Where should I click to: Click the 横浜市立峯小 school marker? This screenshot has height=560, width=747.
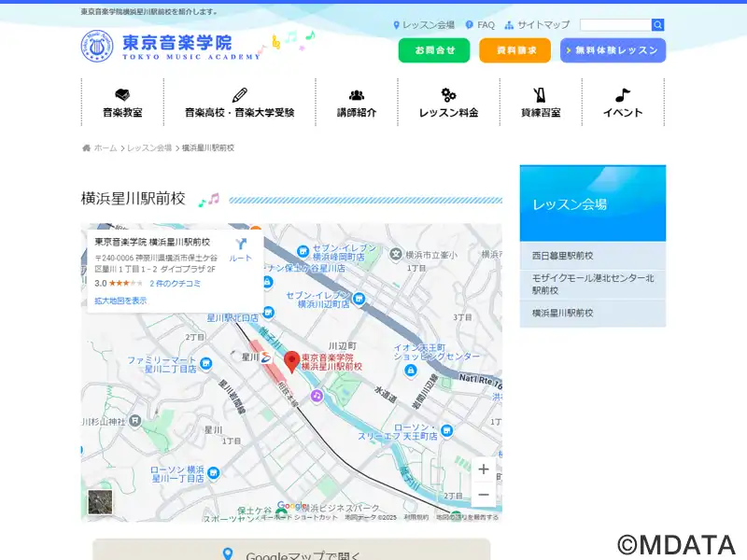click(396, 254)
